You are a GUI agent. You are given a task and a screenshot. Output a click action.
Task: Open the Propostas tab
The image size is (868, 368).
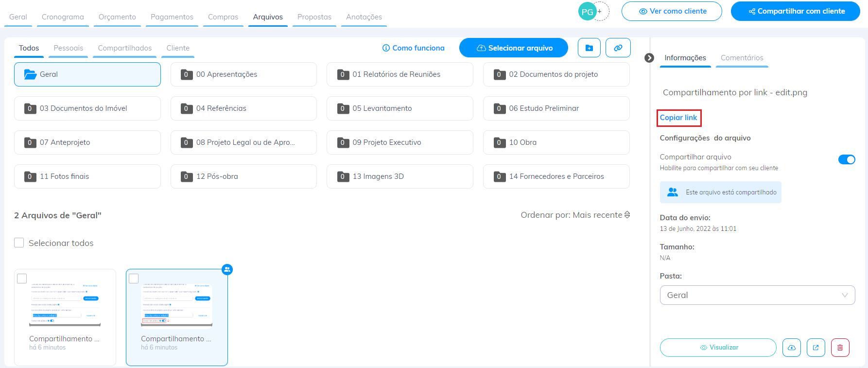click(314, 17)
